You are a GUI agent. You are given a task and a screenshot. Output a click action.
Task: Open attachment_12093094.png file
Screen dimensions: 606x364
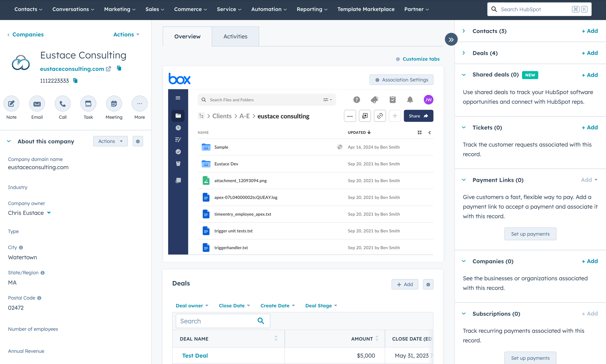click(240, 180)
